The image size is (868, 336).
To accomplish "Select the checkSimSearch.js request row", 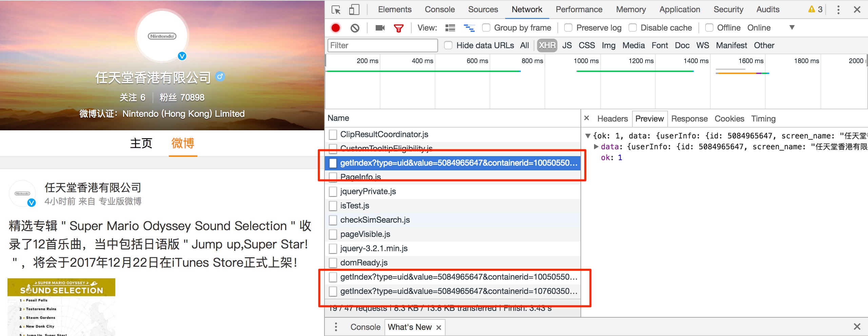I will click(453, 220).
